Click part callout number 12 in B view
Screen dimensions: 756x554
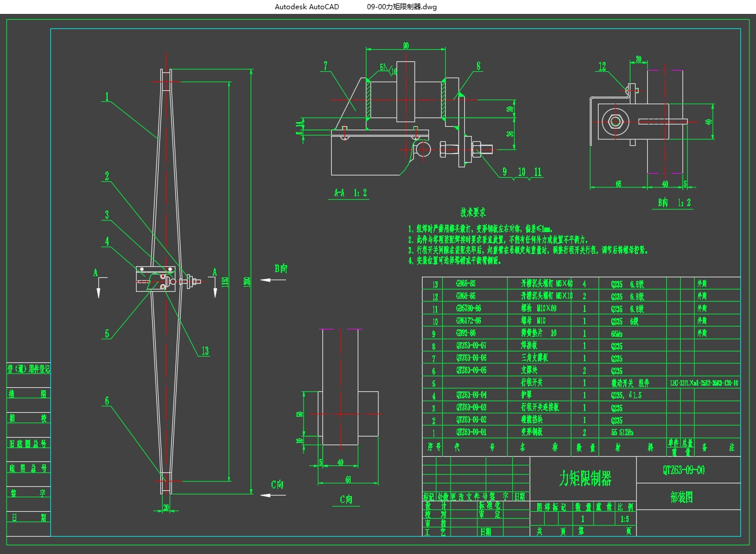click(x=602, y=67)
